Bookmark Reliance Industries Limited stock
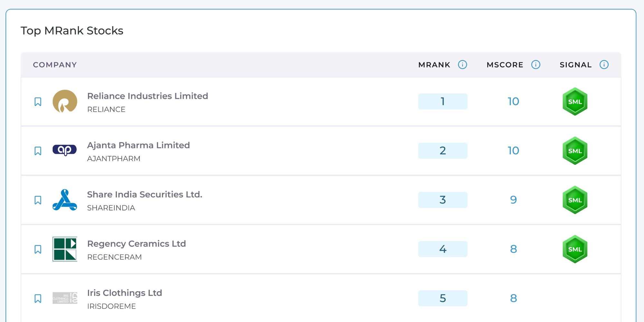The height and width of the screenshot is (322, 644). 38,102
